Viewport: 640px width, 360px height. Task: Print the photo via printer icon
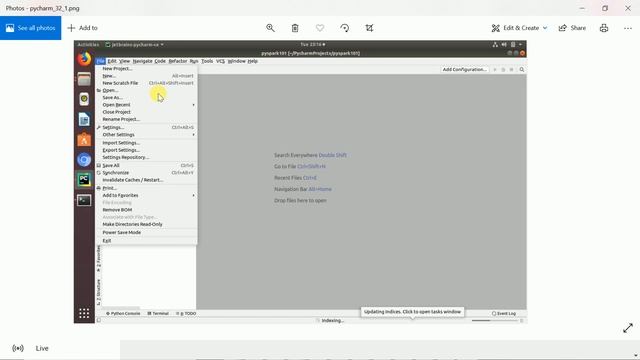pos(604,28)
